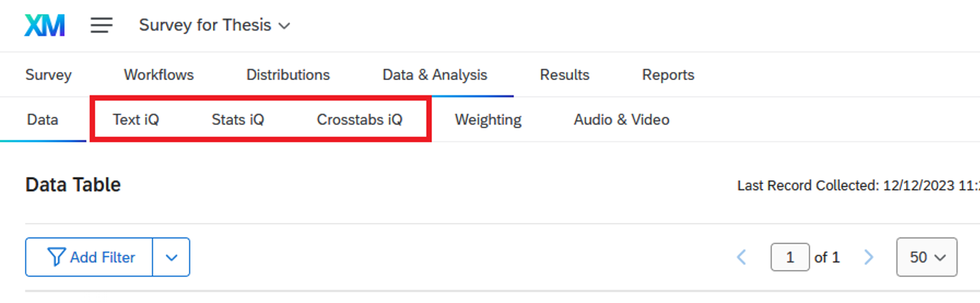Screen dimensions: 980x303
Task: Click the page number input field
Action: pyautogui.click(x=790, y=257)
